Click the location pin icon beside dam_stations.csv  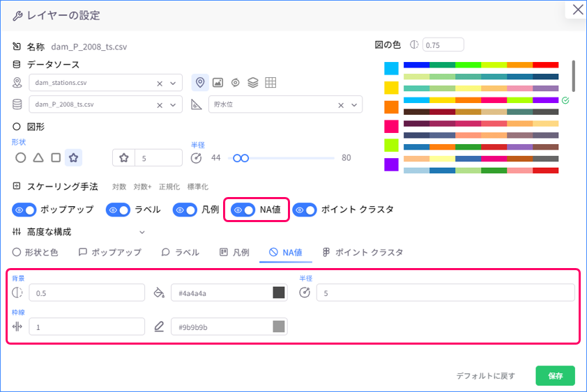pyautogui.click(x=17, y=83)
